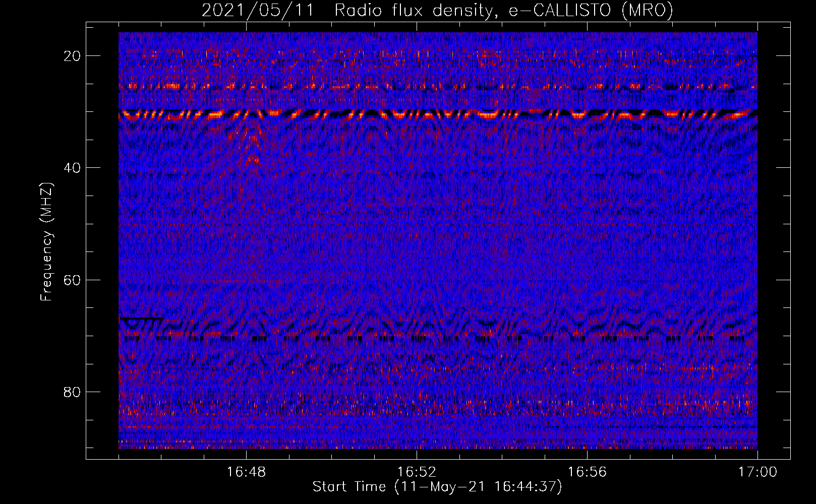Click the 'Frequency (MHZ)' axis label
Screen dimensions: 816x504
[x=46, y=241]
